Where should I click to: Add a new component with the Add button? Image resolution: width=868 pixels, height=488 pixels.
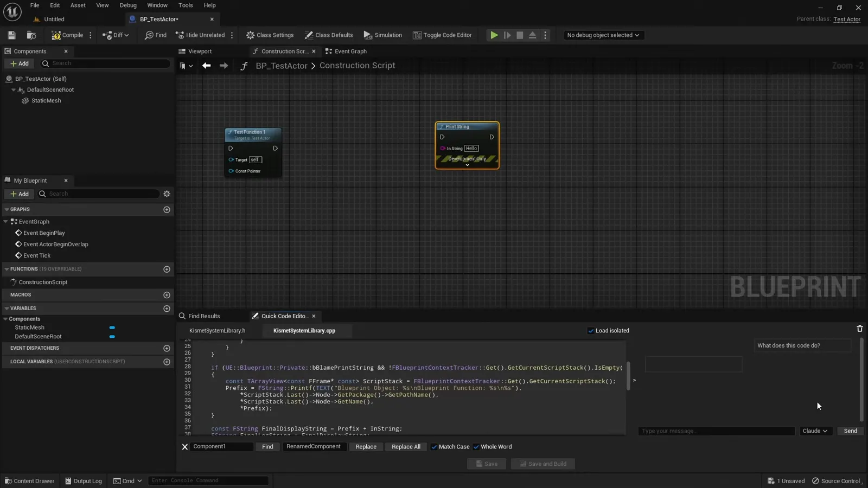point(20,63)
